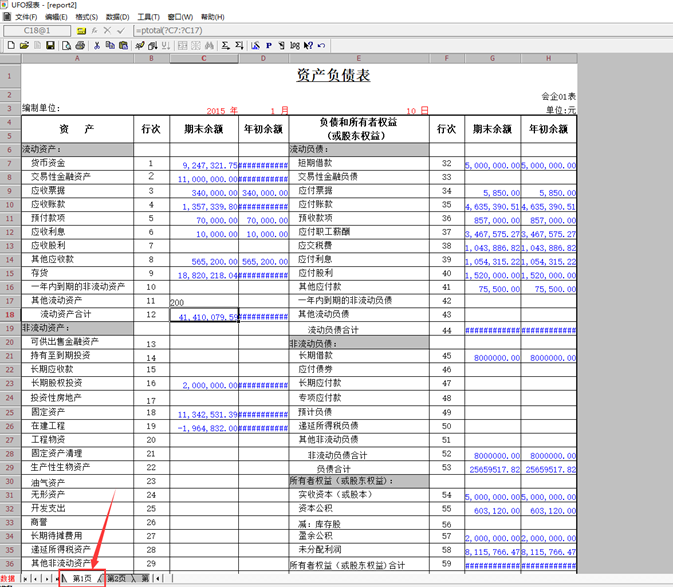673x587 pixels.
Task: Click the 流动资产合计 total cell 41,410,079.59
Action: coord(204,315)
